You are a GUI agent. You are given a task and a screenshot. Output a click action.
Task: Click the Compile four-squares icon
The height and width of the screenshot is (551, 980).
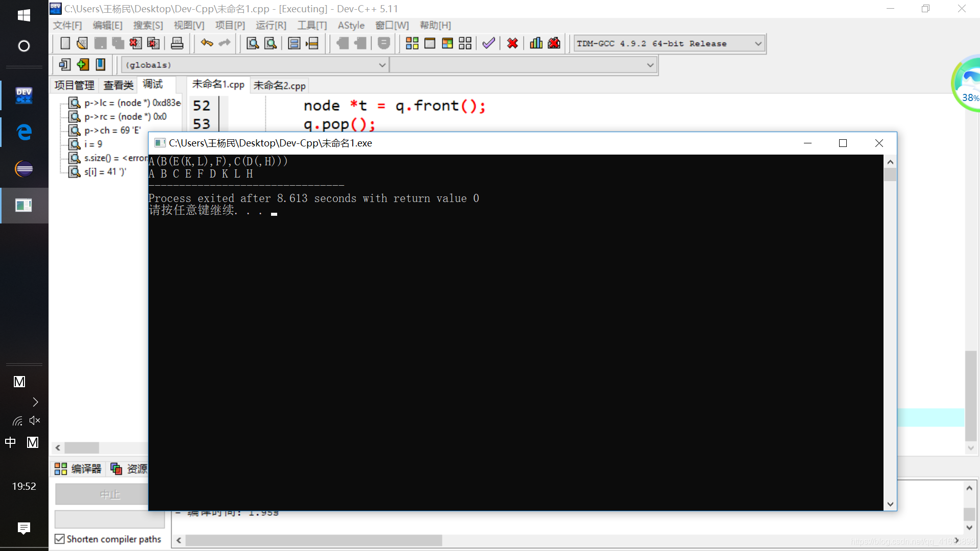point(412,43)
